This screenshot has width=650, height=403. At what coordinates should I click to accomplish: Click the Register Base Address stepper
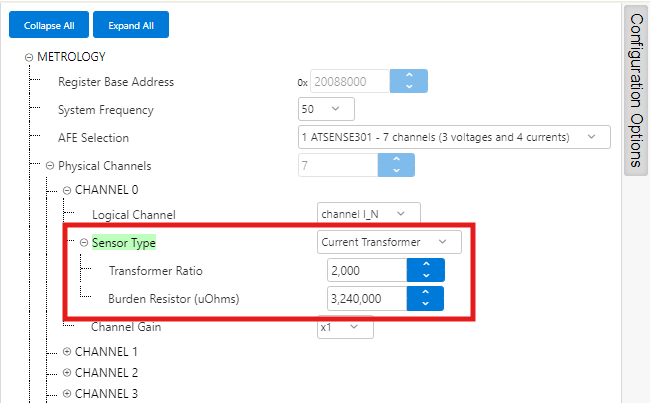[408, 82]
